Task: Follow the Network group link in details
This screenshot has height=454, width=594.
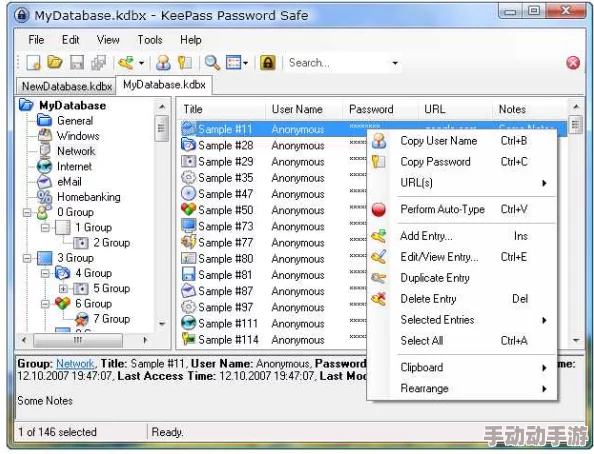Action: point(75,364)
